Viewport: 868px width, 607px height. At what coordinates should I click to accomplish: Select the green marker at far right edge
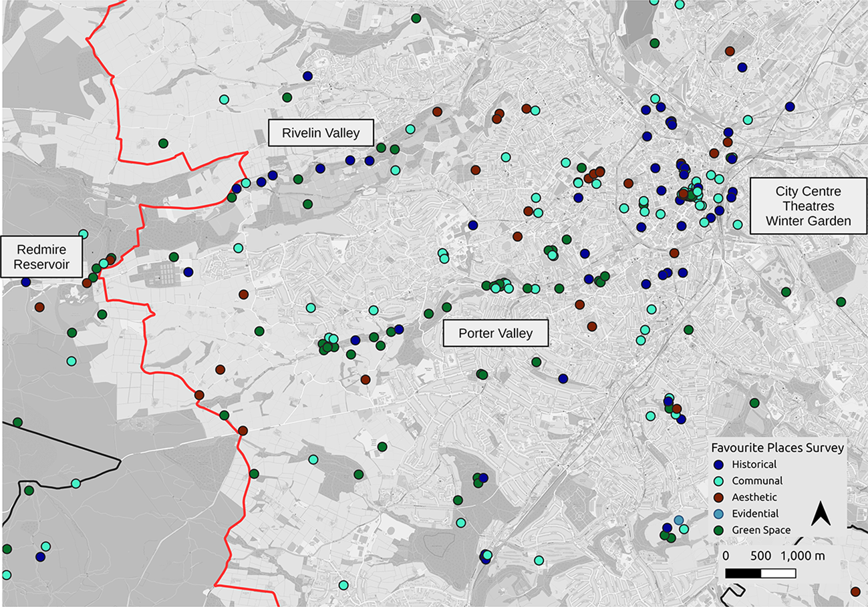tap(841, 302)
